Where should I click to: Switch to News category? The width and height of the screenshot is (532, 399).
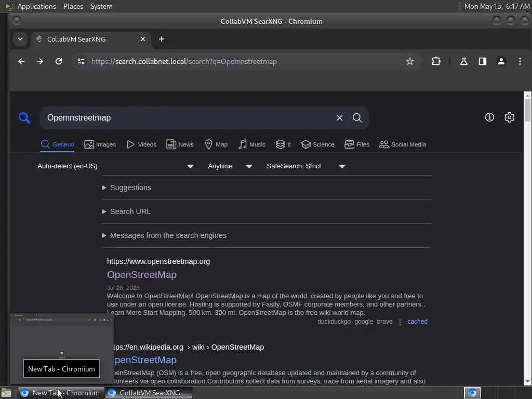pyautogui.click(x=180, y=144)
